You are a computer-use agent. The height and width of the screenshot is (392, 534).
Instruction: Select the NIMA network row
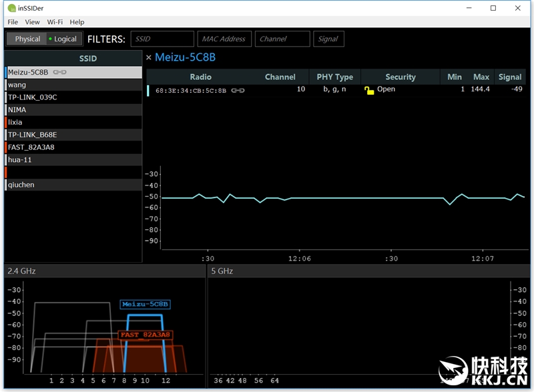(73, 109)
